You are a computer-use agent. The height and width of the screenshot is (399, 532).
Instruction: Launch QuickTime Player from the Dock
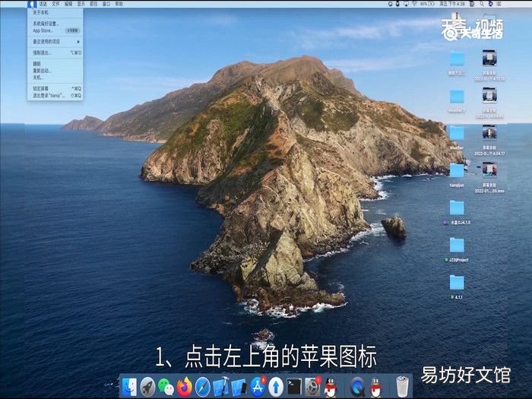(357, 386)
